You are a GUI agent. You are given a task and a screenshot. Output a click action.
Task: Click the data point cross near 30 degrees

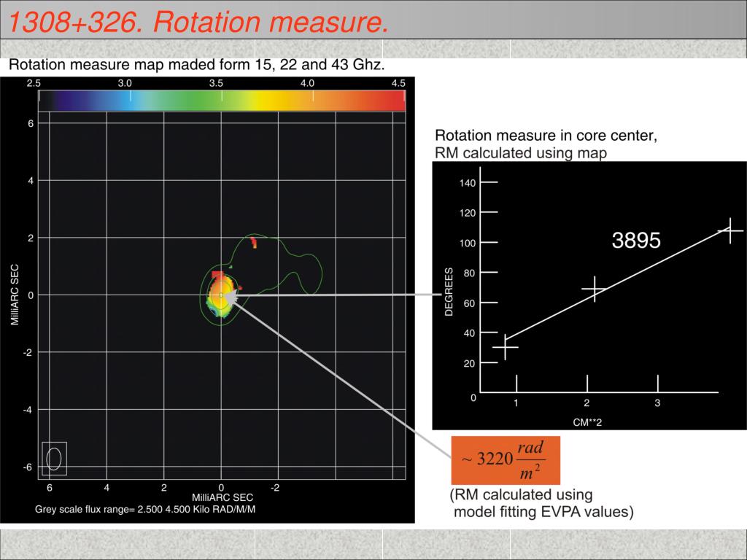505,347
